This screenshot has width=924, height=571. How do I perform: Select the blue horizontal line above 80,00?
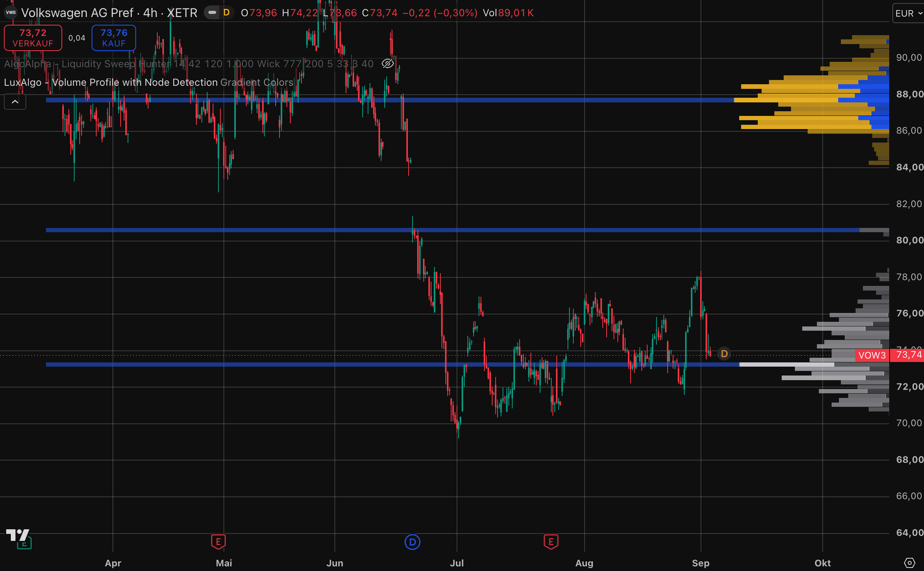click(x=452, y=230)
